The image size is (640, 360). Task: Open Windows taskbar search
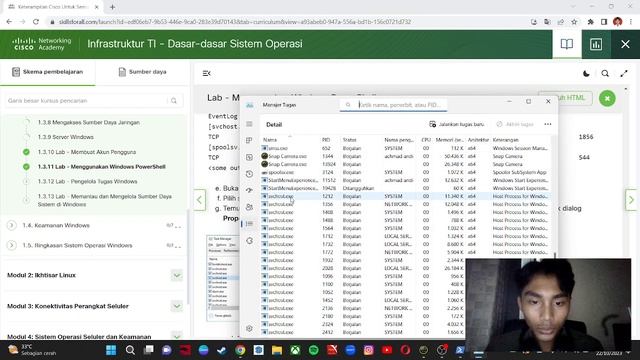(x=130, y=350)
